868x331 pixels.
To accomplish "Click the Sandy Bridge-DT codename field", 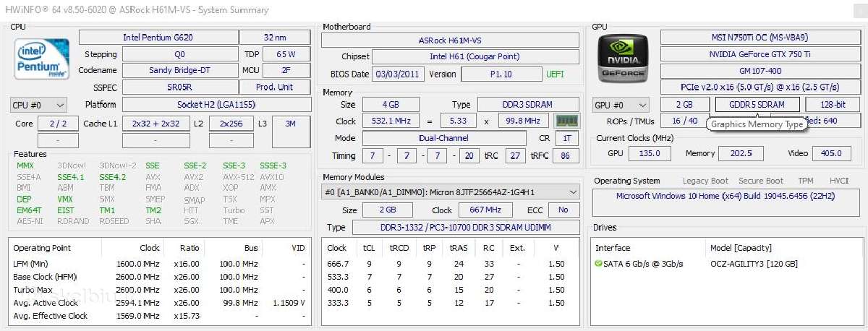I will [x=179, y=70].
